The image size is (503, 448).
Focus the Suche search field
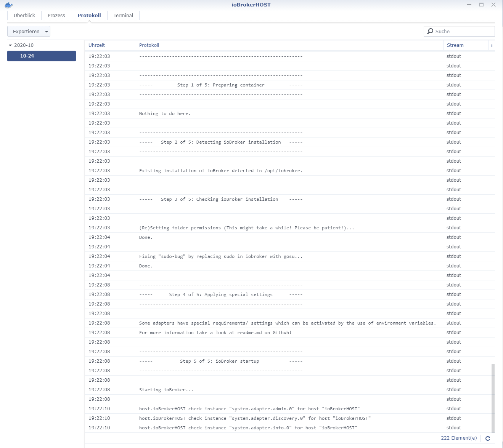pos(459,31)
